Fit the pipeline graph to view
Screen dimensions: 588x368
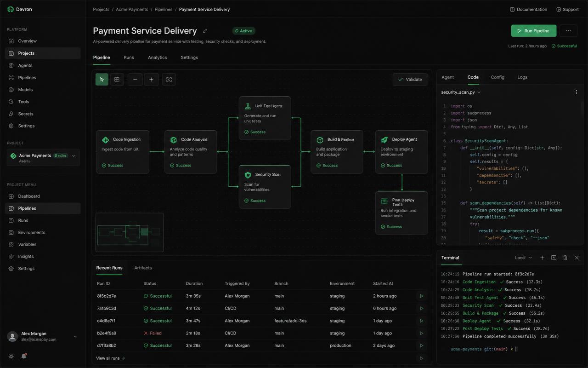click(169, 80)
